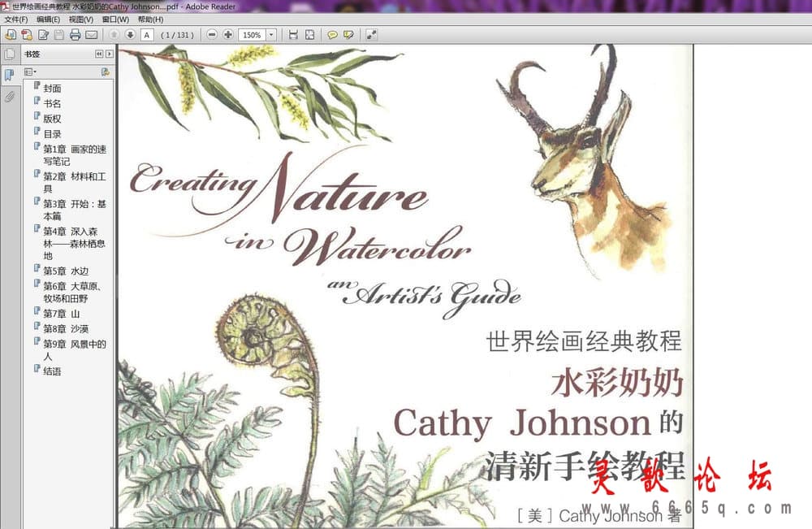The image size is (812, 529).
Task: Click the fit full page icon
Action: (309, 35)
